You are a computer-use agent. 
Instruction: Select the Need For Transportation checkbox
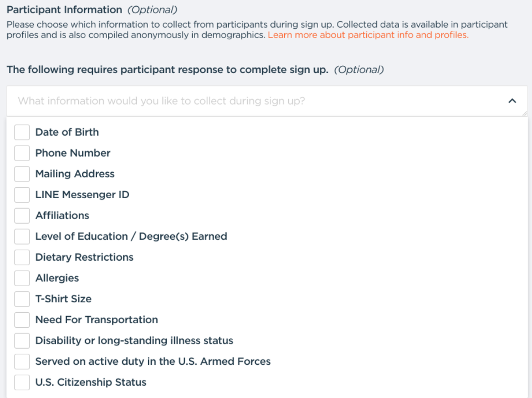22,320
